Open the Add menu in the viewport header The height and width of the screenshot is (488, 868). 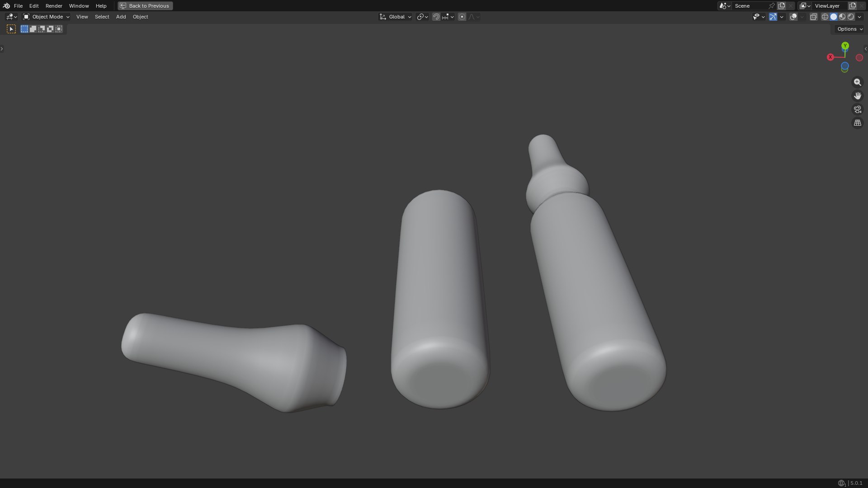pos(121,17)
